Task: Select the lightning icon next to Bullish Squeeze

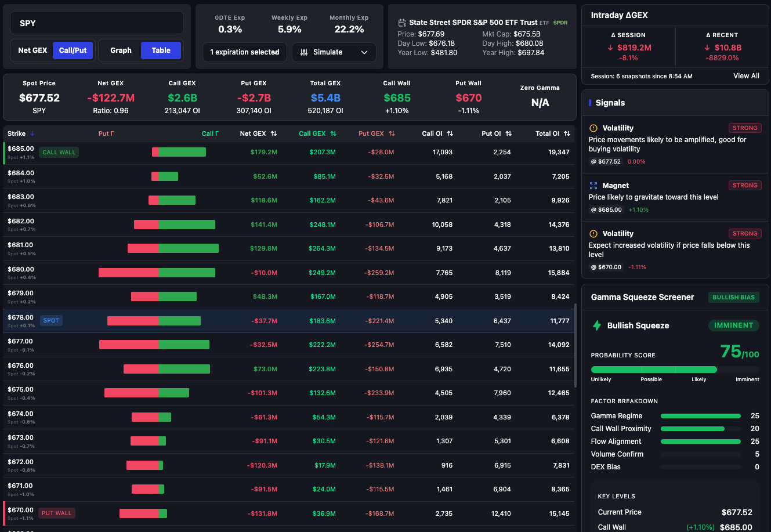Action: (597, 325)
